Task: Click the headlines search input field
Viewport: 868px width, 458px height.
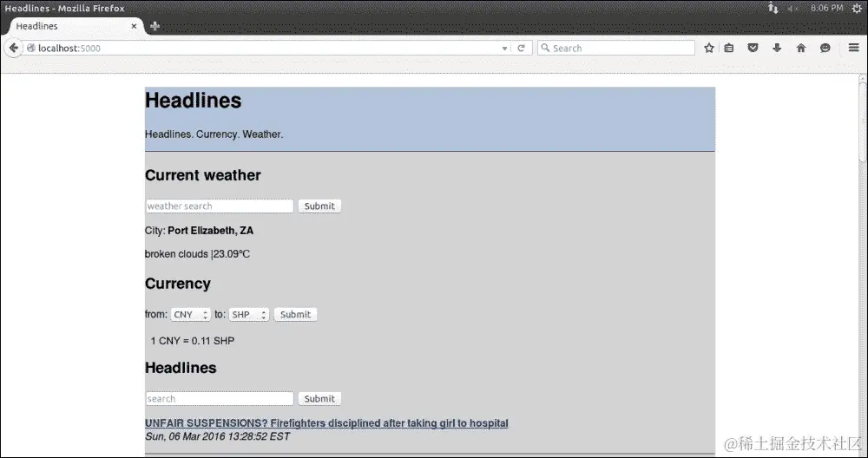Action: pos(220,398)
